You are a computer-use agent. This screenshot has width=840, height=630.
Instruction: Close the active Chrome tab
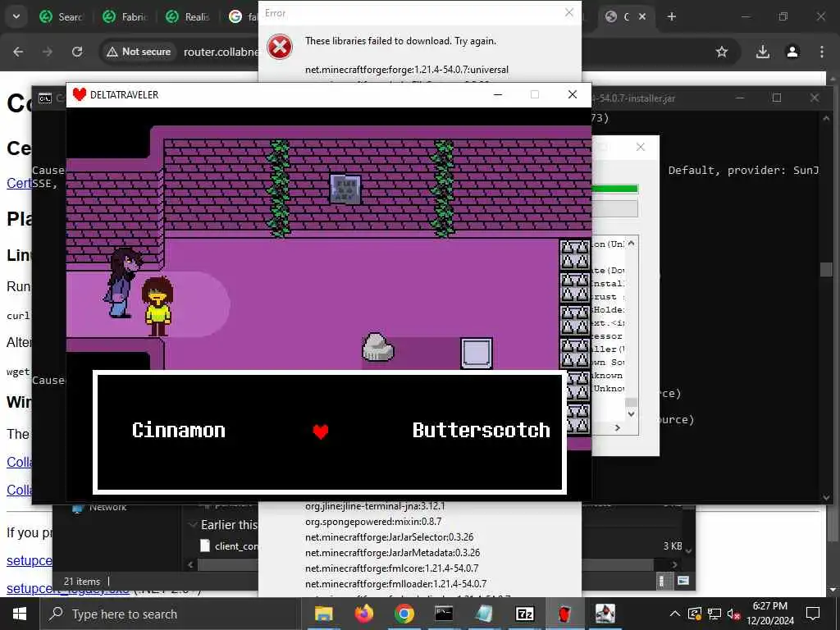click(x=642, y=16)
